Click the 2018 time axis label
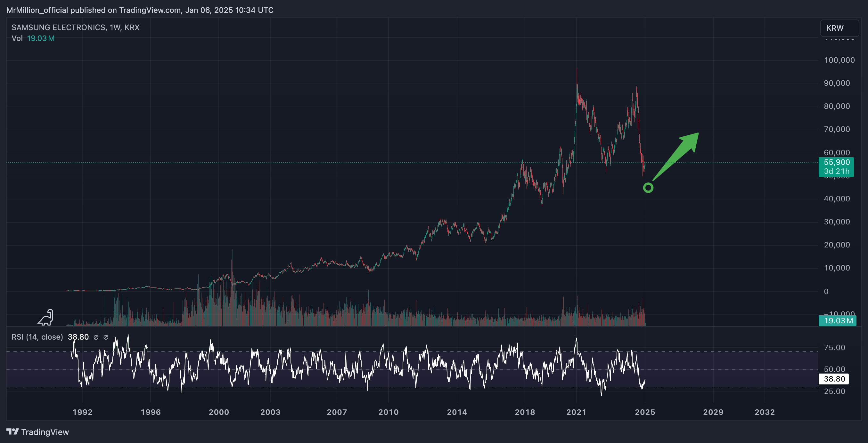Screen dimensions: 868x443 click(525, 412)
